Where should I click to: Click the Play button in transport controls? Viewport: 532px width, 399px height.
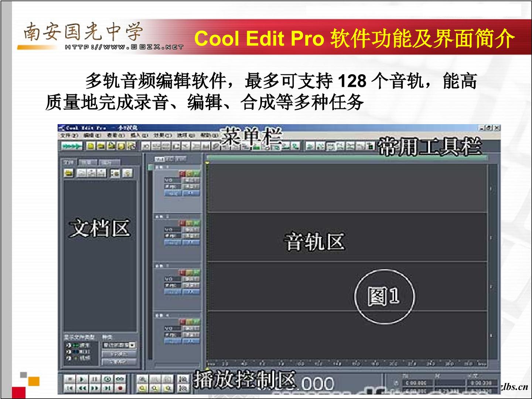pos(82,379)
